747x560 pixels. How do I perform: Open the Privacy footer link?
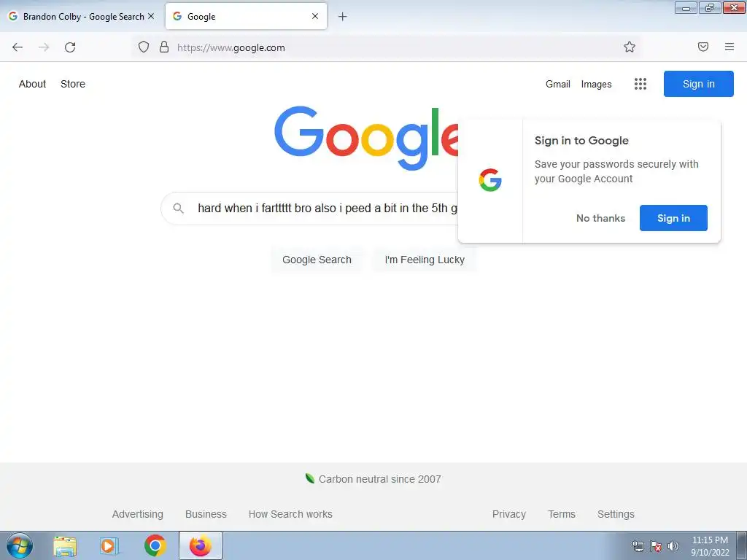(508, 514)
